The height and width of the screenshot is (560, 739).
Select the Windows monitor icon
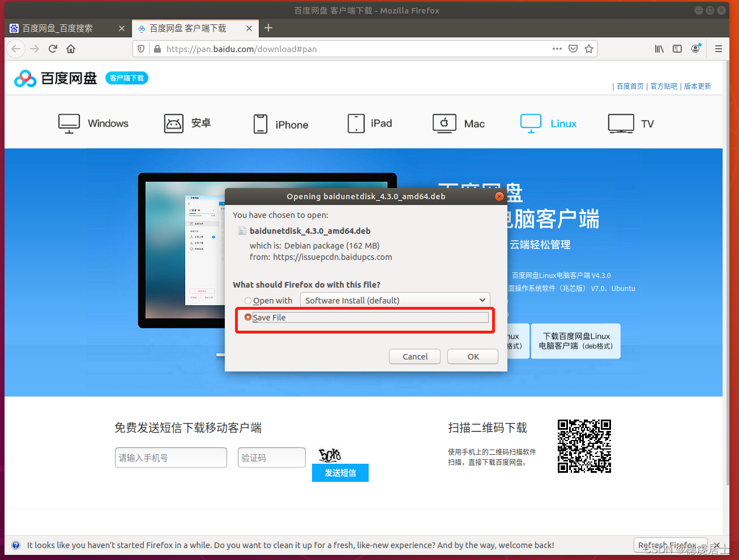point(69,123)
